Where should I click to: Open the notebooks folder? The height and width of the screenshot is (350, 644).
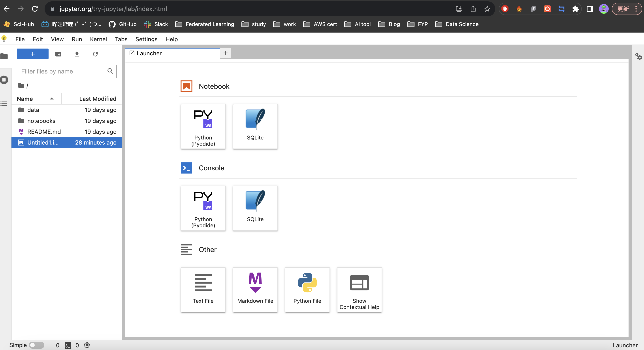41,121
